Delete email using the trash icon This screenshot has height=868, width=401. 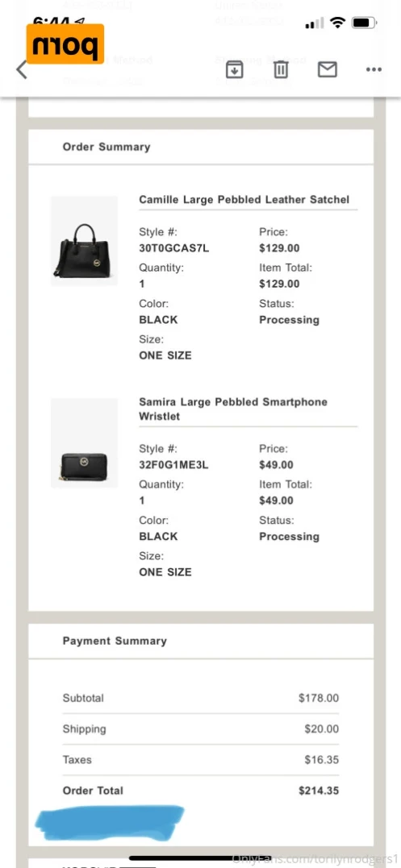pyautogui.click(x=282, y=69)
